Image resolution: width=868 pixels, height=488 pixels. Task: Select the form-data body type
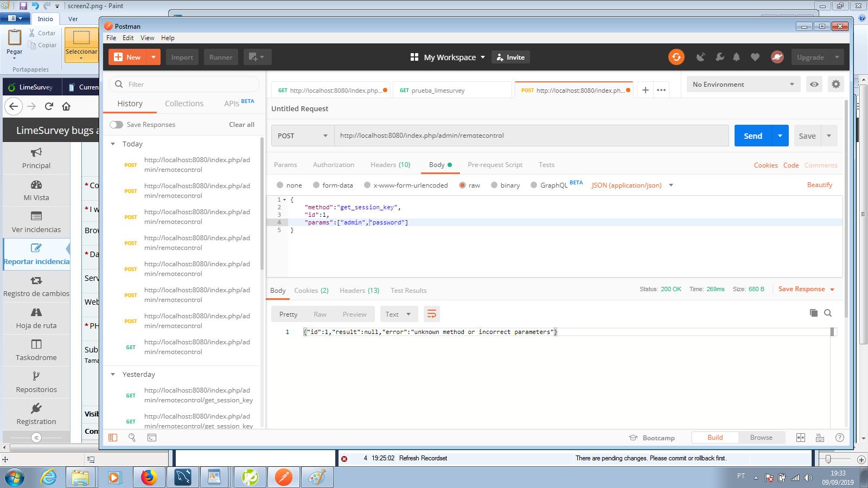click(x=316, y=185)
